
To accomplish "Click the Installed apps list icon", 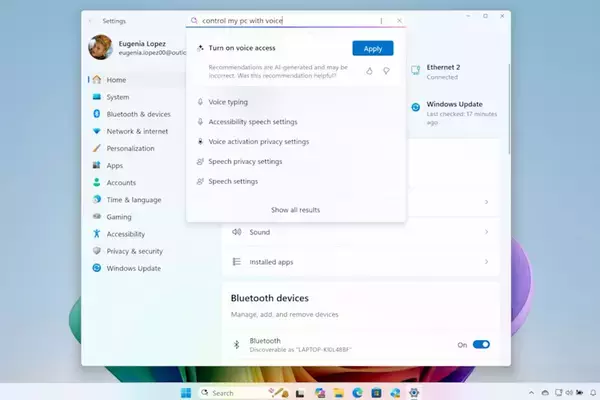I will click(x=236, y=262).
